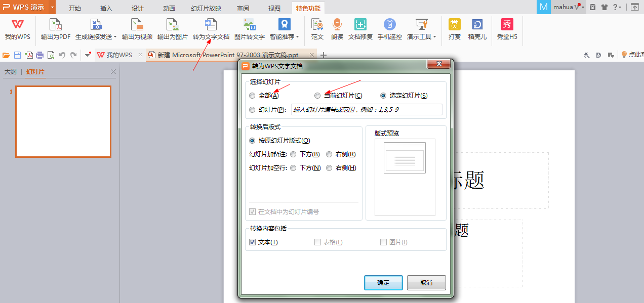The image size is (644, 303).
Task: Select the 选定幻灯片(S) radio button
Action: click(383, 96)
